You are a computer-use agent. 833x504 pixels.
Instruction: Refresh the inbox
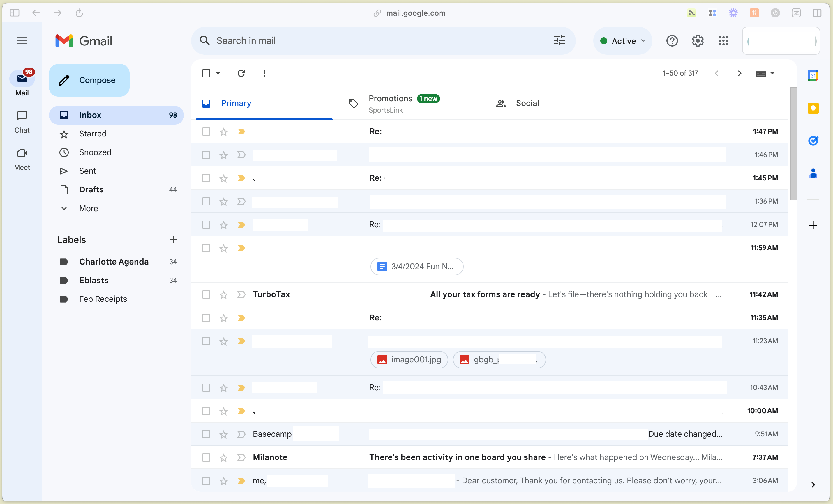pyautogui.click(x=241, y=73)
